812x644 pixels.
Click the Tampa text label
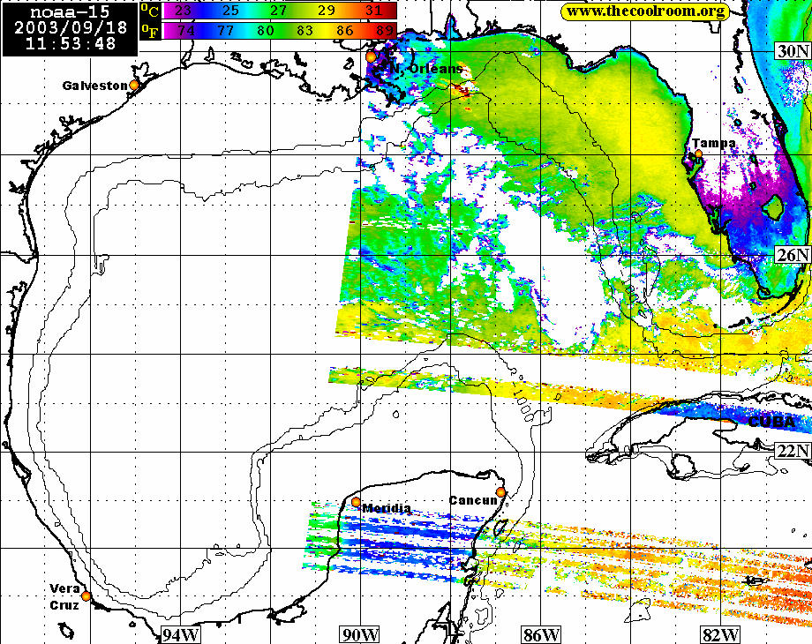point(714,143)
